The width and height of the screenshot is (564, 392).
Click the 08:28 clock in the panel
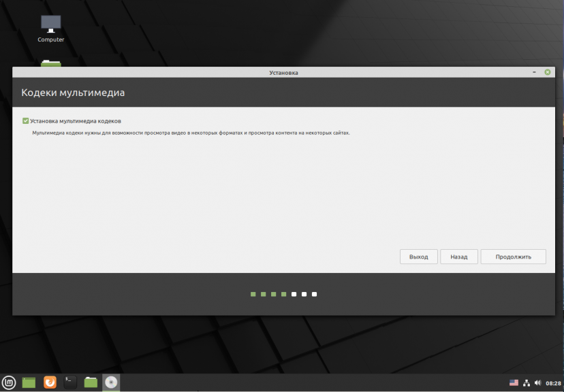[x=553, y=383]
